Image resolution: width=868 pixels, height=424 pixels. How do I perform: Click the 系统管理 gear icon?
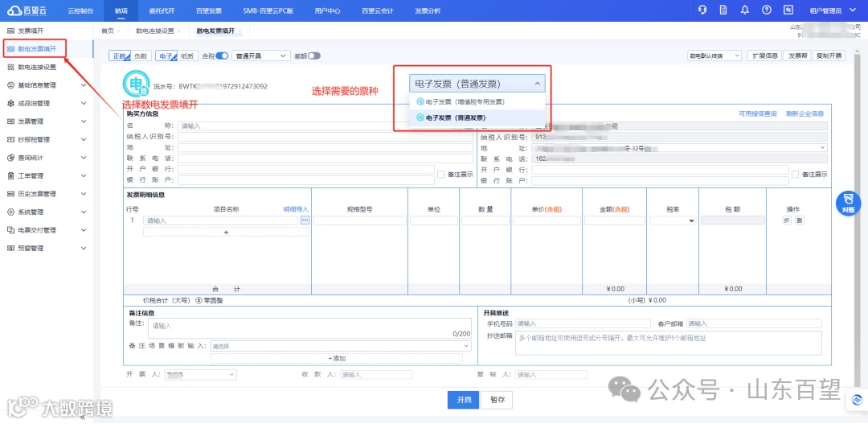click(x=11, y=212)
